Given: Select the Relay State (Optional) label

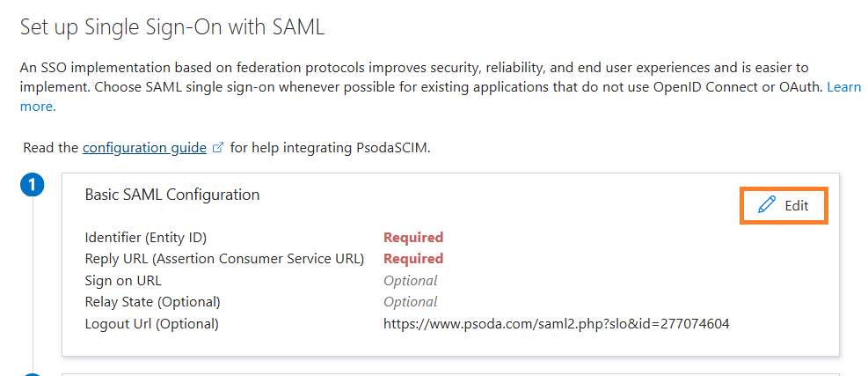Looking at the screenshot, I should tap(152, 302).
